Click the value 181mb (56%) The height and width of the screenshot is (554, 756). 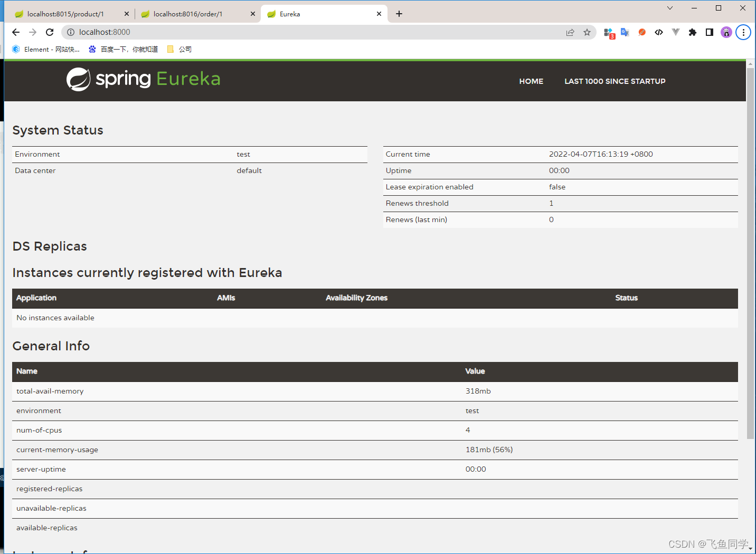489,450
